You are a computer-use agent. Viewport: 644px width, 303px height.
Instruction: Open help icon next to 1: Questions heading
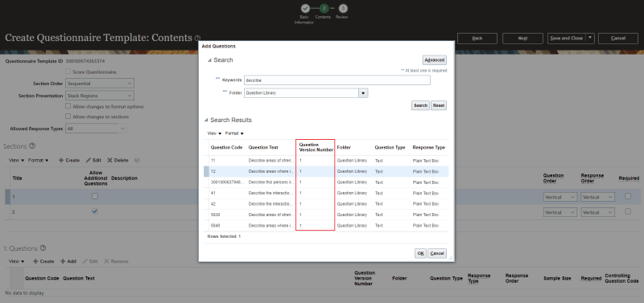pos(43,248)
